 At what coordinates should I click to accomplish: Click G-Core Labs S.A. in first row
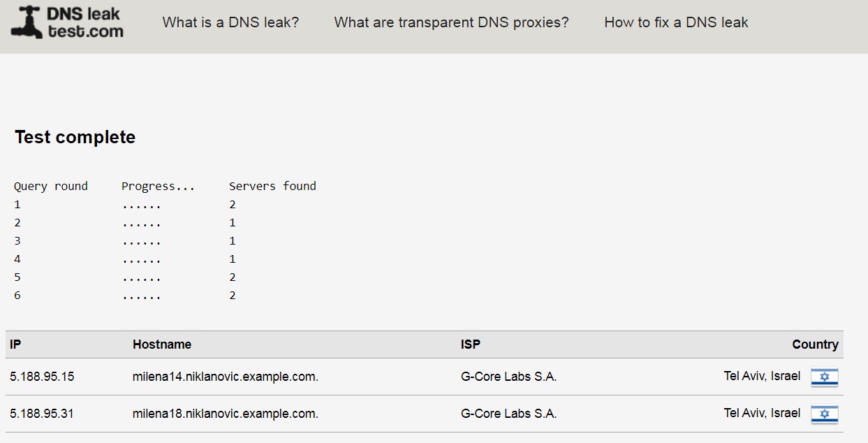coord(508,377)
